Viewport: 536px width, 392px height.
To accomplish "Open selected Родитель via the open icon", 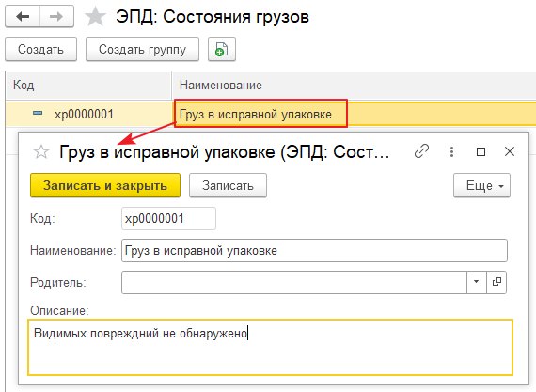I will 497,282.
